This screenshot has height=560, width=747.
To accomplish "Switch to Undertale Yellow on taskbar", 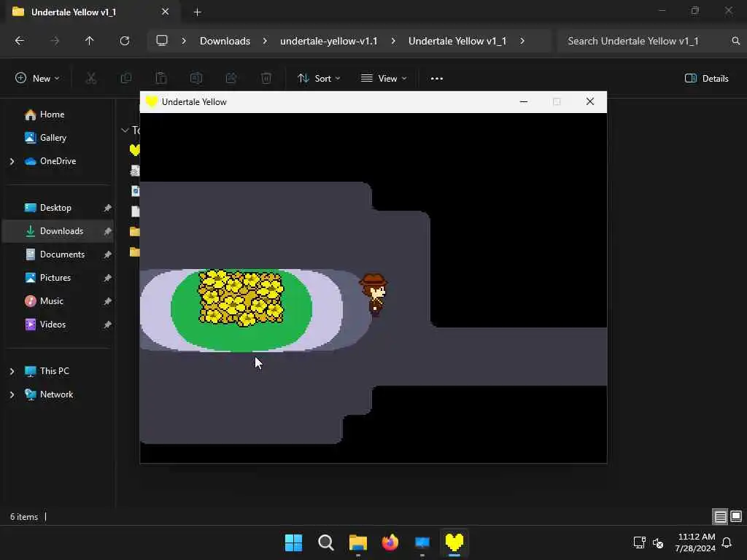I will pos(454,542).
